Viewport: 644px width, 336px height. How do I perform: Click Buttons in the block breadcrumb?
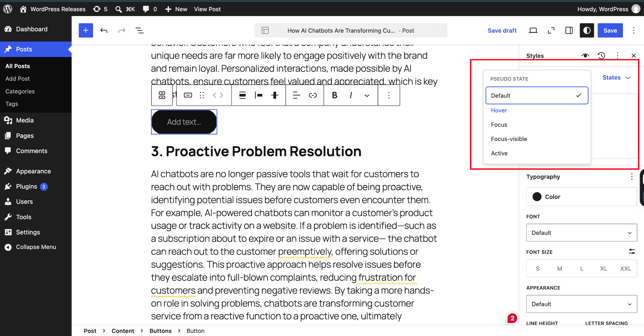click(x=160, y=331)
